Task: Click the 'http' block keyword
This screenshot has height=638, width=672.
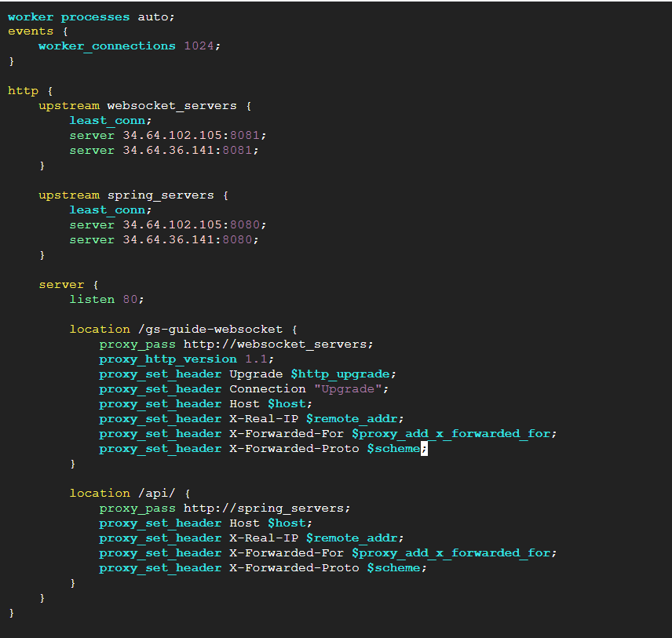Action: click(23, 91)
